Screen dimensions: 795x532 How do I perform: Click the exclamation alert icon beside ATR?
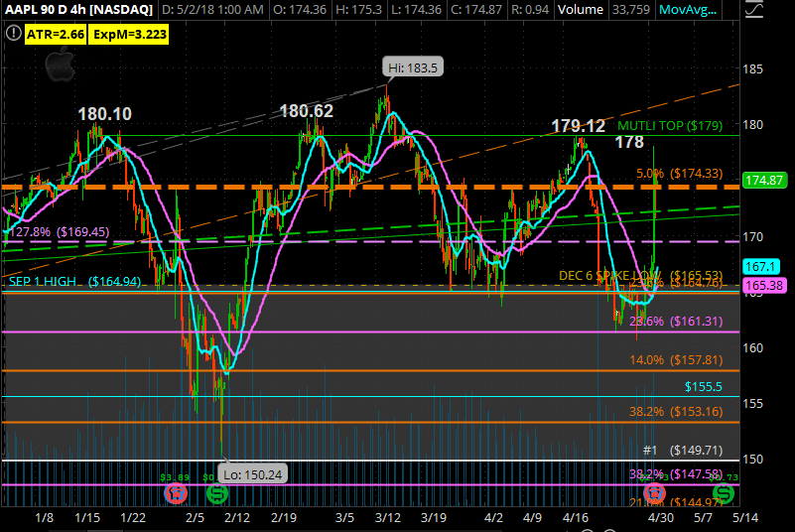pos(13,34)
